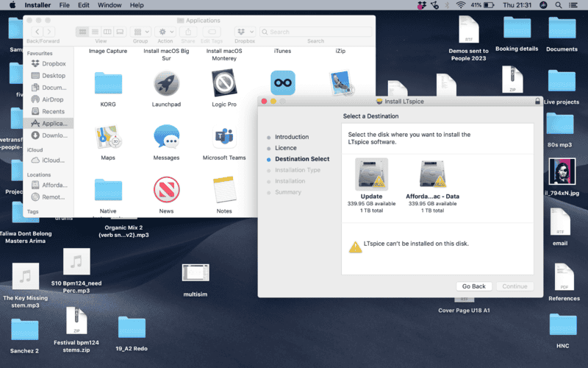Click the lock icon in the Install LTspice title bar
The image size is (588, 368).
click(x=537, y=101)
